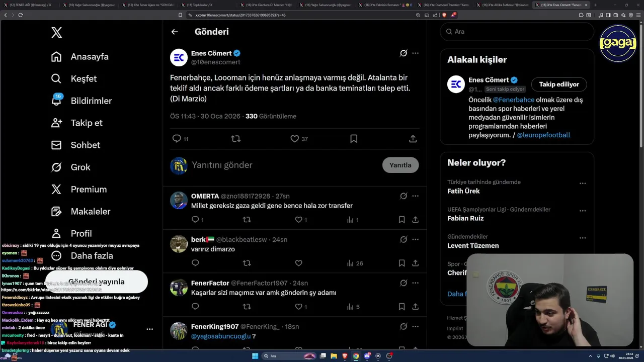Open Makaleler in sidebar
The height and width of the screenshot is (362, 644).
click(80, 212)
